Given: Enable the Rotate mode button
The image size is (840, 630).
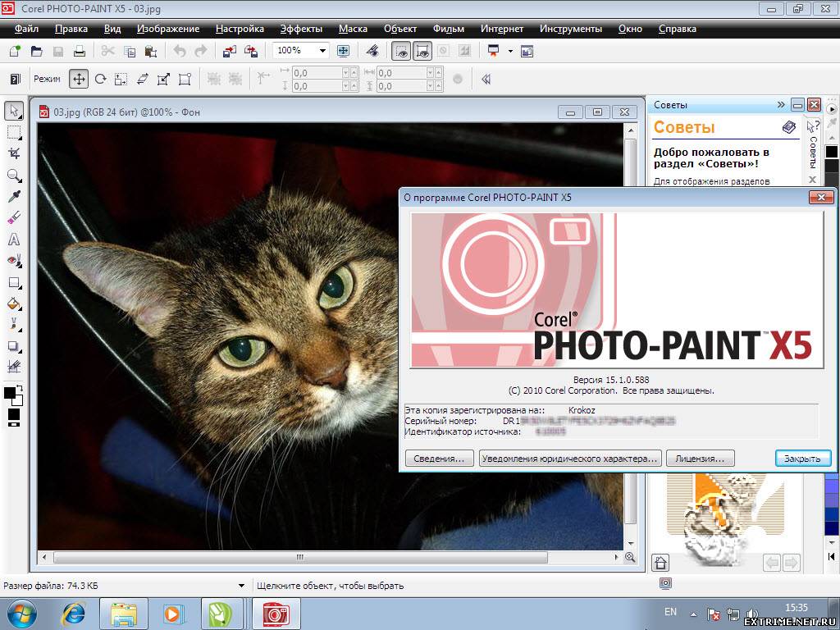Looking at the screenshot, I should point(100,80).
